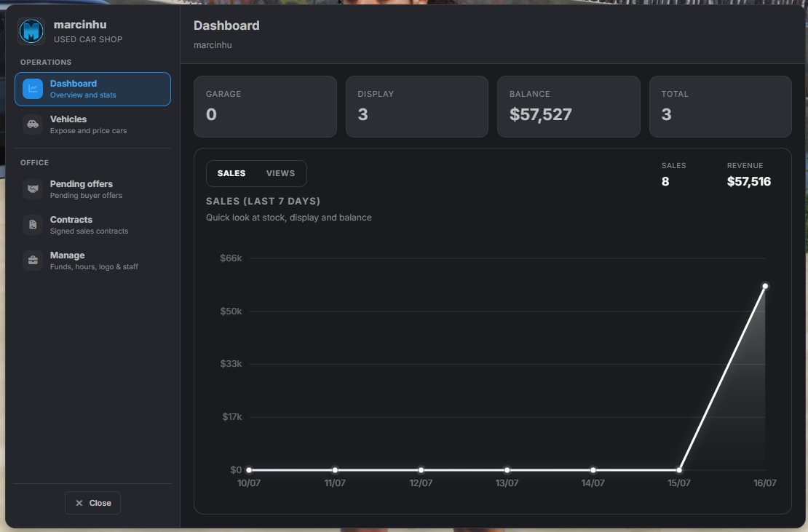Click the REVENUE $57,516 value
808x532 pixels.
click(749, 181)
